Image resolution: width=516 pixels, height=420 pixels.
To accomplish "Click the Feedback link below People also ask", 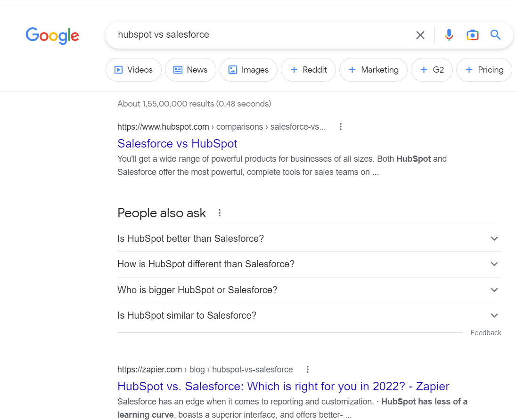I will (x=485, y=332).
